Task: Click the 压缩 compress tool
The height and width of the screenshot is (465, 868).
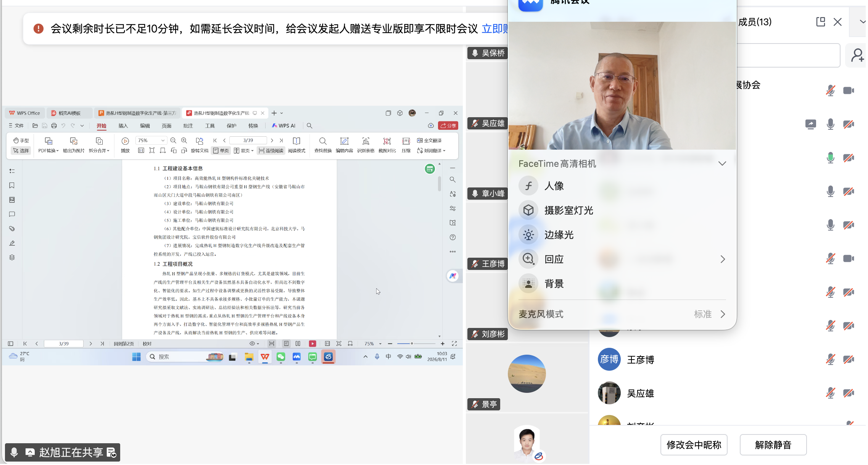Action: click(406, 145)
